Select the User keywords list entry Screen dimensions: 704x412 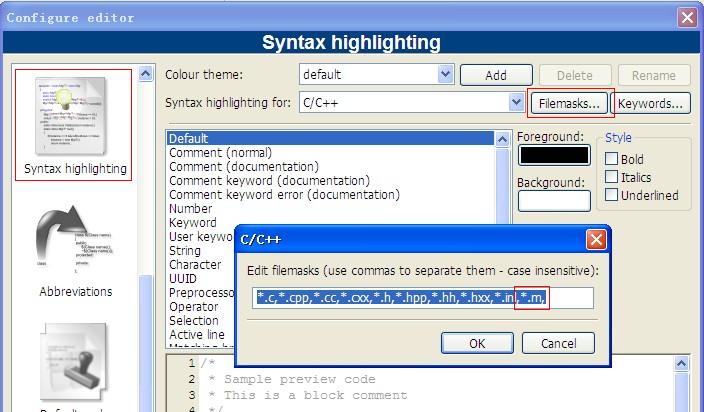pos(201,237)
